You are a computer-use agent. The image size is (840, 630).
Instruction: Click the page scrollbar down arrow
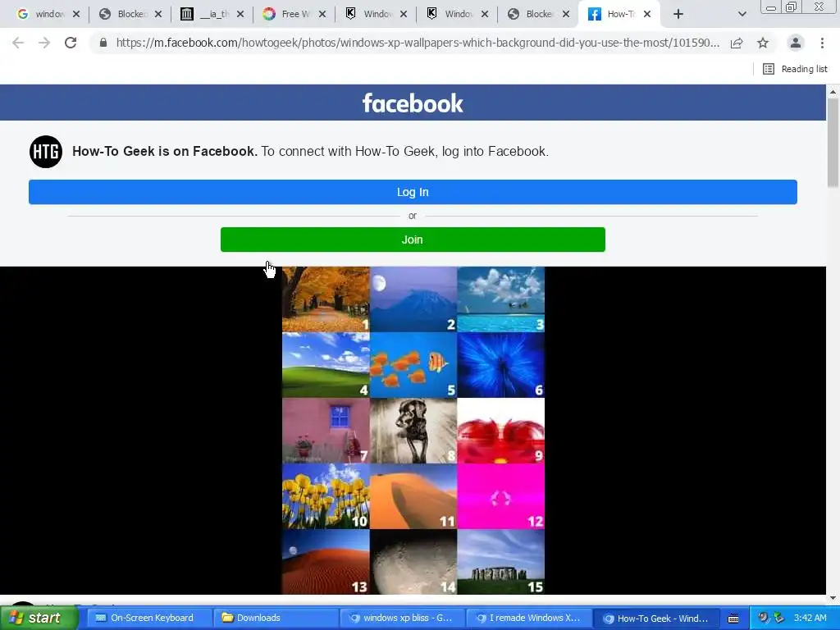[833, 598]
